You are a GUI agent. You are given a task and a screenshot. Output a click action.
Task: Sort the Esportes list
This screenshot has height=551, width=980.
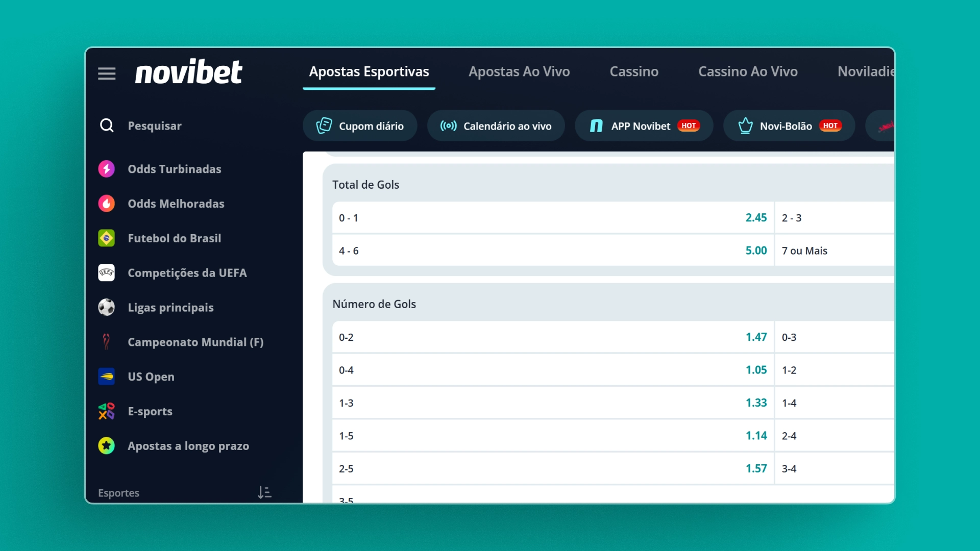point(264,492)
